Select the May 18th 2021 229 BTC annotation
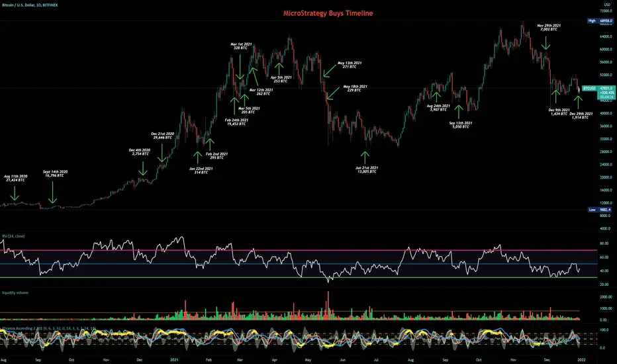 coord(355,88)
